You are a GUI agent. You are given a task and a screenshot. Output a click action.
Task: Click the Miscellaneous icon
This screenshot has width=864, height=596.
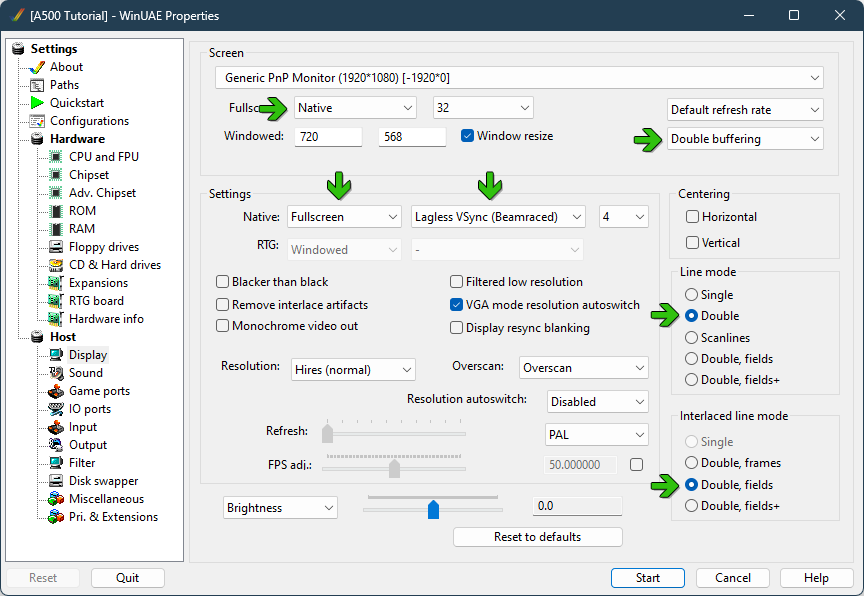(56, 499)
